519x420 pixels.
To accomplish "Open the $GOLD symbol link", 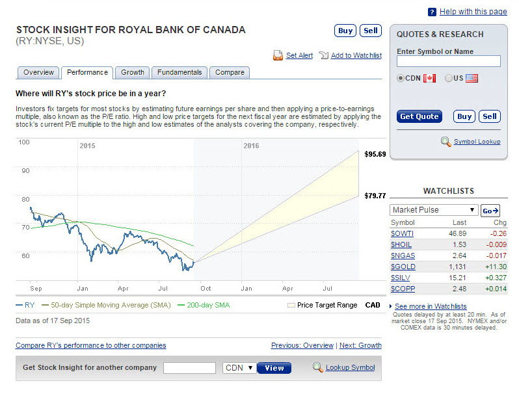I will pos(403,267).
